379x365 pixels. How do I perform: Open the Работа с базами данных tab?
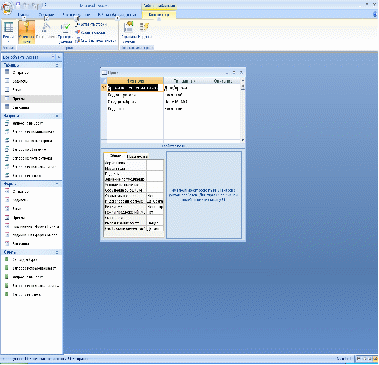(x=117, y=15)
